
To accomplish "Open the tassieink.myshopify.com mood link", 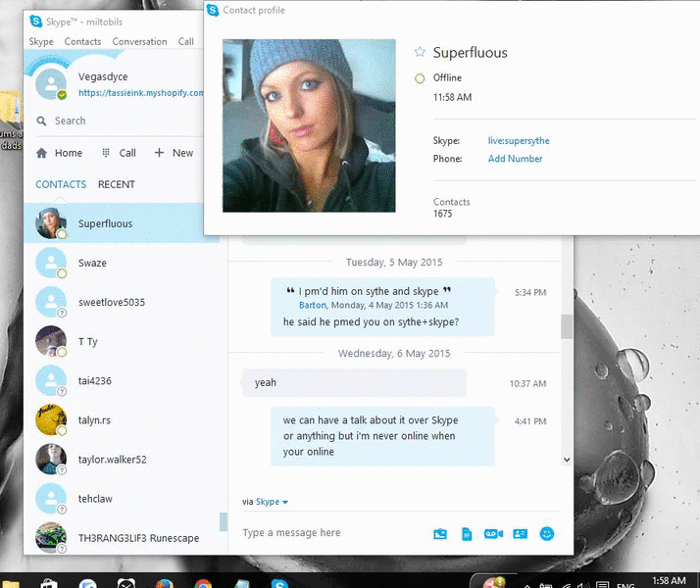I will click(140, 93).
